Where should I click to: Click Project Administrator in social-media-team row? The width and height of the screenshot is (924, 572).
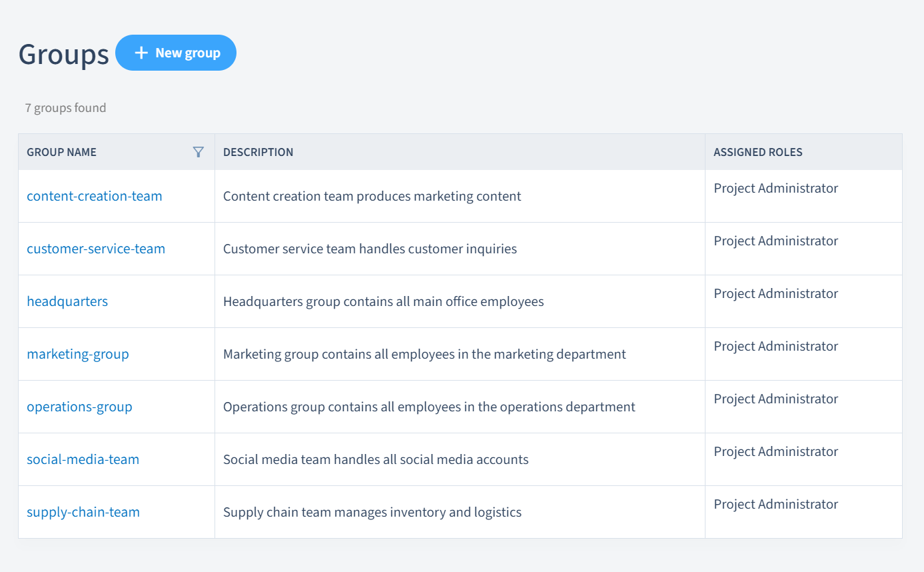776,451
